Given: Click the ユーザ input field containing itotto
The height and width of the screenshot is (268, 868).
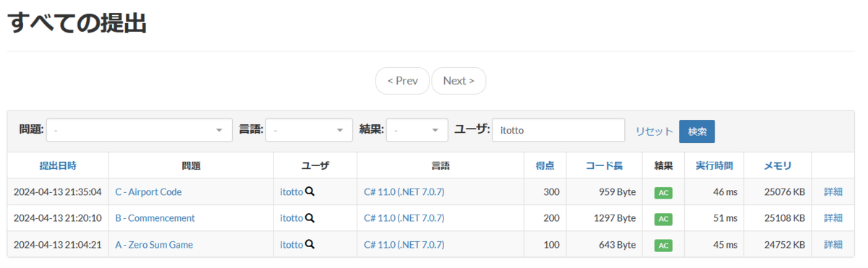Looking at the screenshot, I should [558, 131].
